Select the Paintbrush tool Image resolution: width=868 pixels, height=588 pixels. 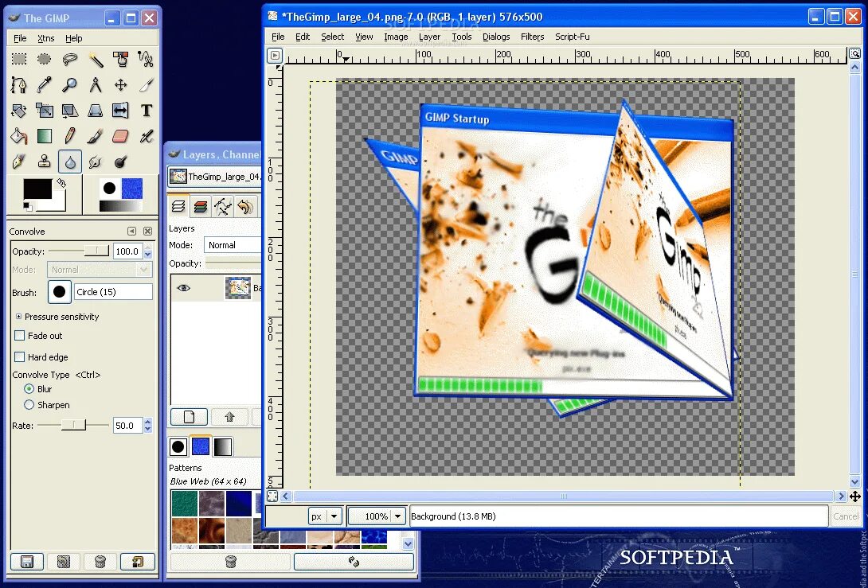[96, 135]
